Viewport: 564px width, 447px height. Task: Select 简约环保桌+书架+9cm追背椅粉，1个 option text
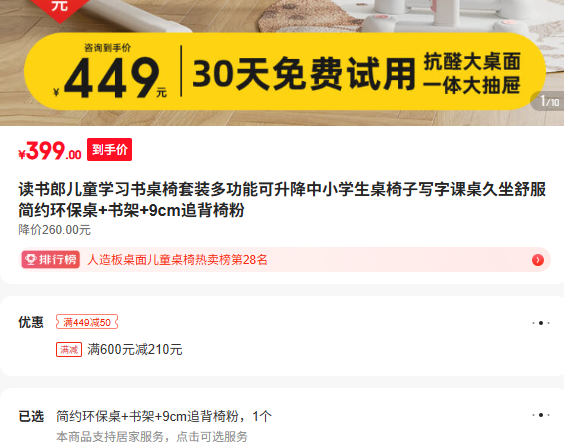(164, 416)
